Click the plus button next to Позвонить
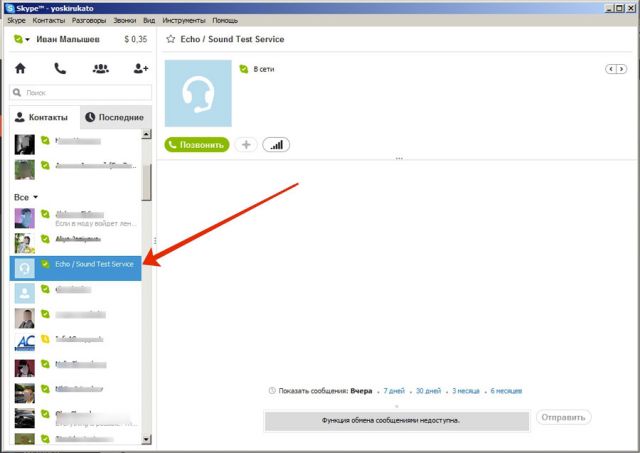 (x=246, y=144)
